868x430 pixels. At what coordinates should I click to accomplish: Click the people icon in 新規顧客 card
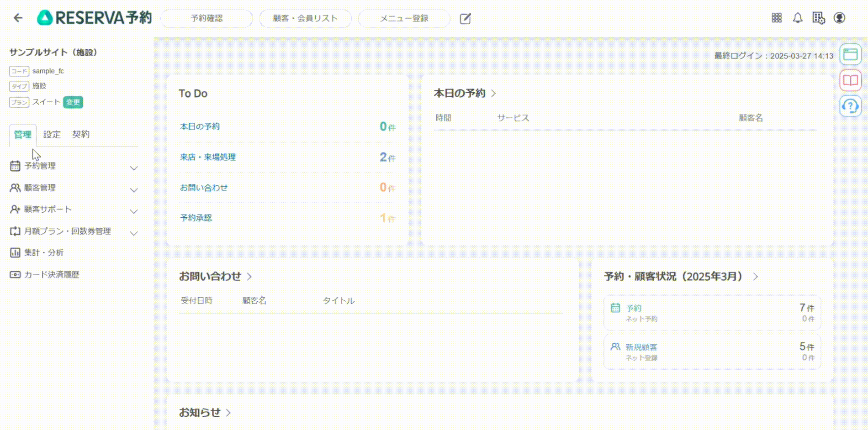click(x=615, y=346)
